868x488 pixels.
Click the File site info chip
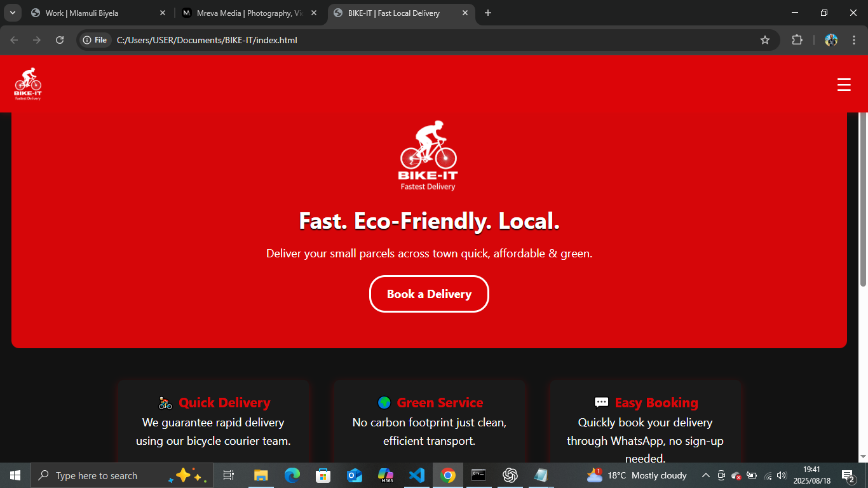point(95,40)
